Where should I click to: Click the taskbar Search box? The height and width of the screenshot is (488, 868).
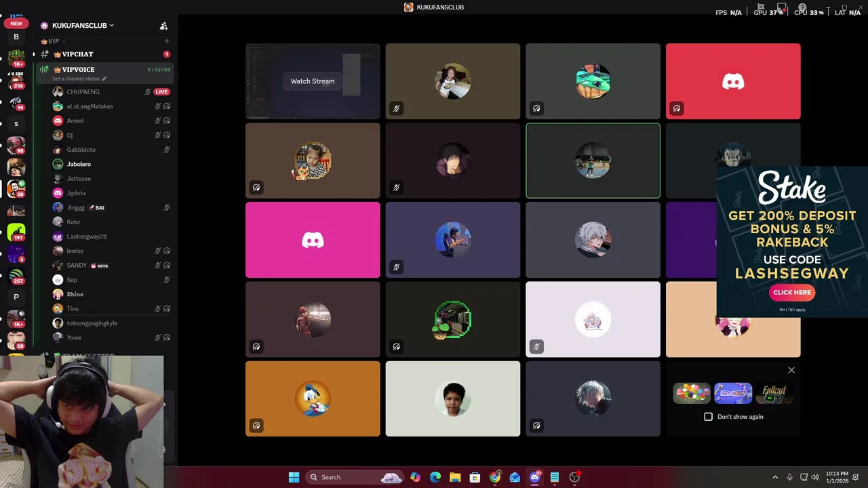pyautogui.click(x=355, y=477)
